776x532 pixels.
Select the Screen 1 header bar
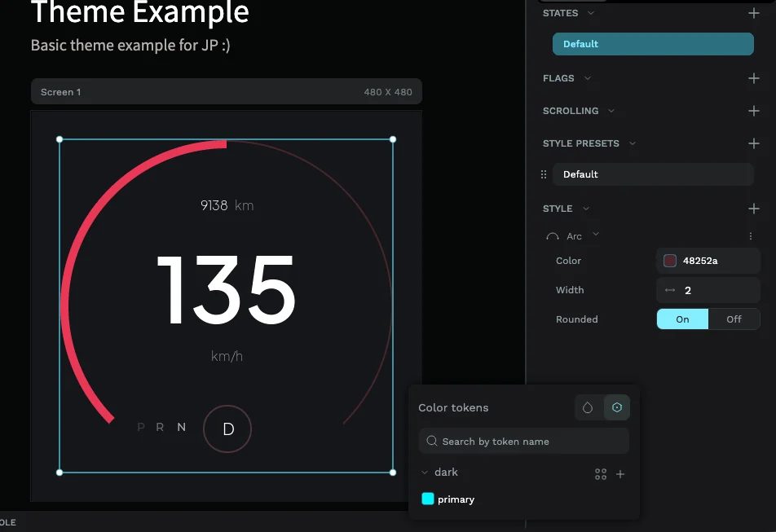coord(226,92)
